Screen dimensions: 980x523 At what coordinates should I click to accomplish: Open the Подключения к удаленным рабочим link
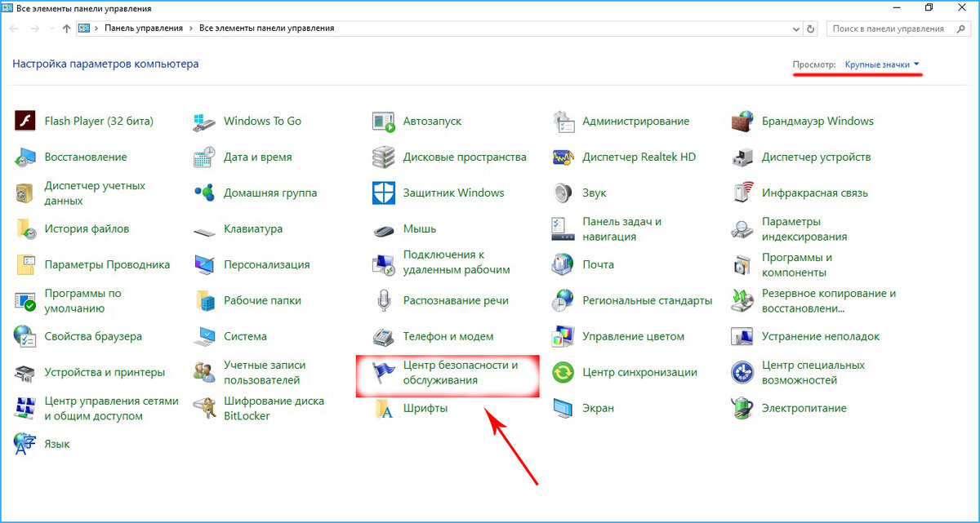(x=457, y=262)
